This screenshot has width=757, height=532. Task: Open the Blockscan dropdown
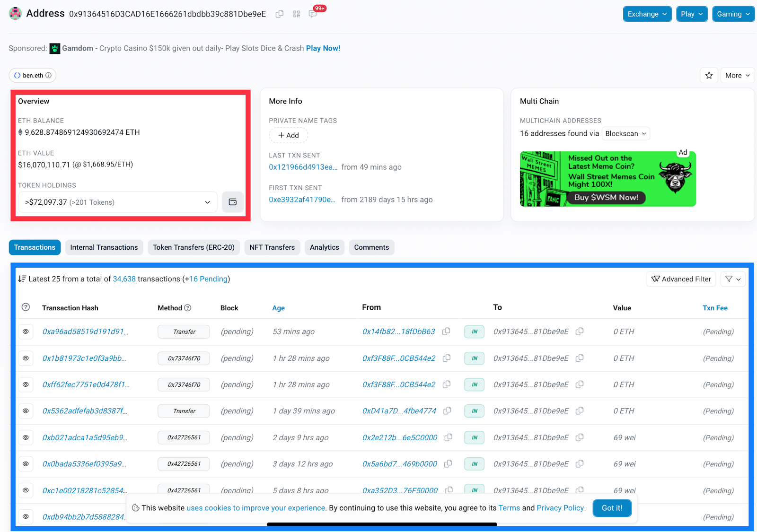pos(625,134)
